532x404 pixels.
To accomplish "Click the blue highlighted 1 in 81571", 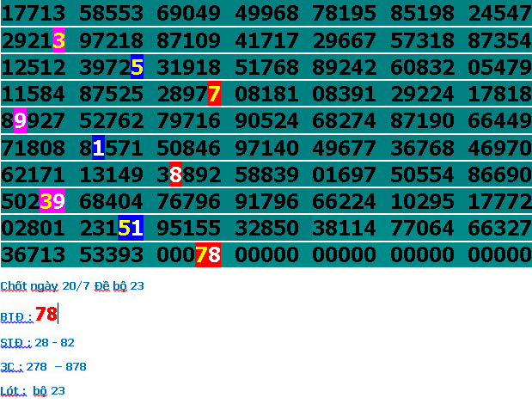I will click(98, 148).
